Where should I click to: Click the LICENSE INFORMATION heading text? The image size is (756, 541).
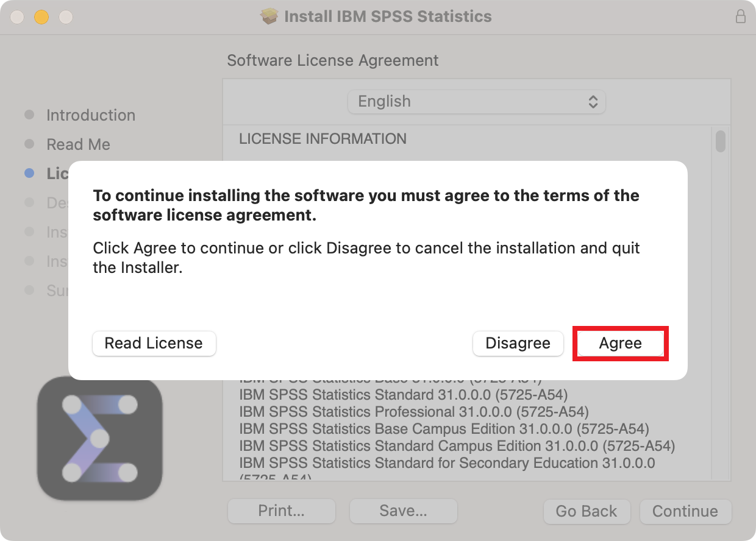tap(323, 138)
